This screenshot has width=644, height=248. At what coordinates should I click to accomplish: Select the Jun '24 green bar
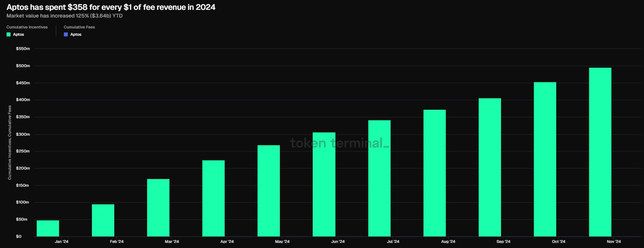pos(324,184)
